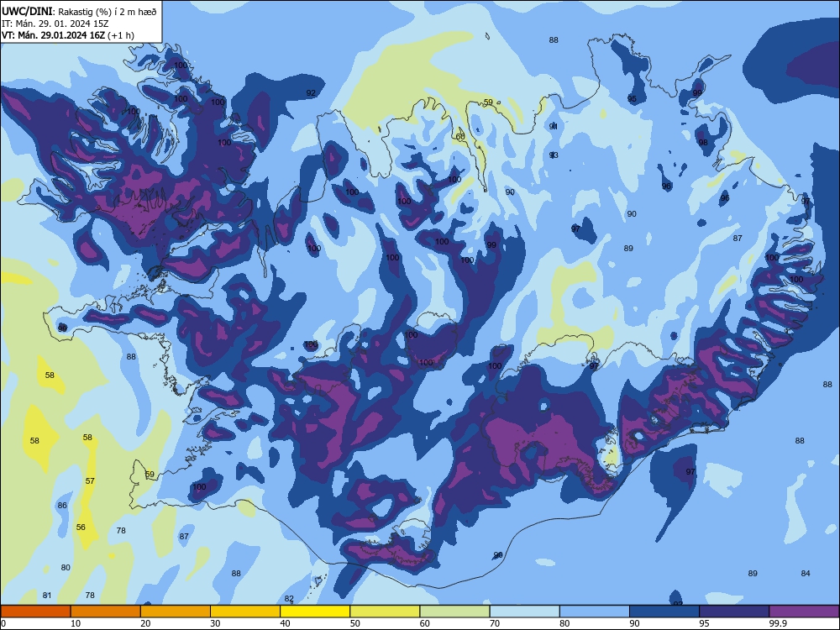Select the 40–50 bright yellow legend swatch
The height and width of the screenshot is (630, 840).
click(x=315, y=612)
